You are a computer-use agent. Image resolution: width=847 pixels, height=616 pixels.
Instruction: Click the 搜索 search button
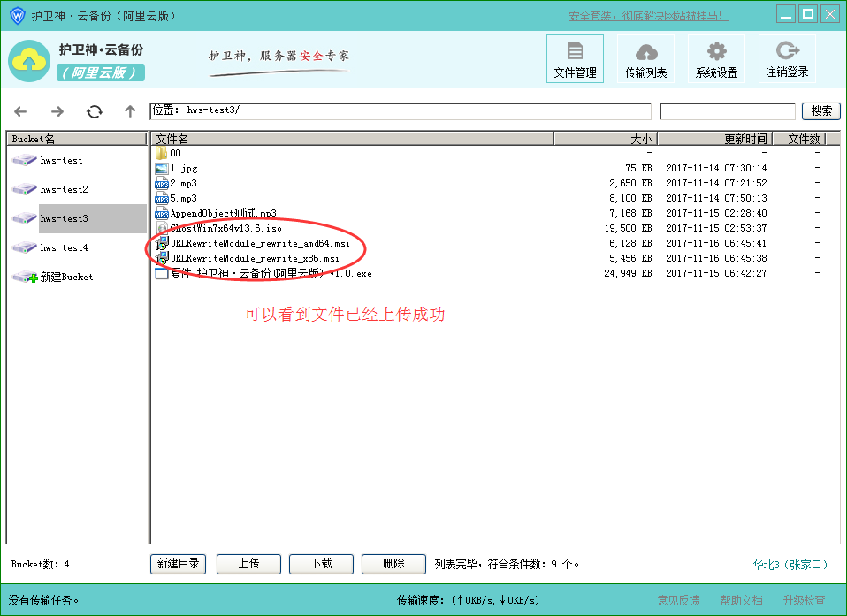click(821, 111)
